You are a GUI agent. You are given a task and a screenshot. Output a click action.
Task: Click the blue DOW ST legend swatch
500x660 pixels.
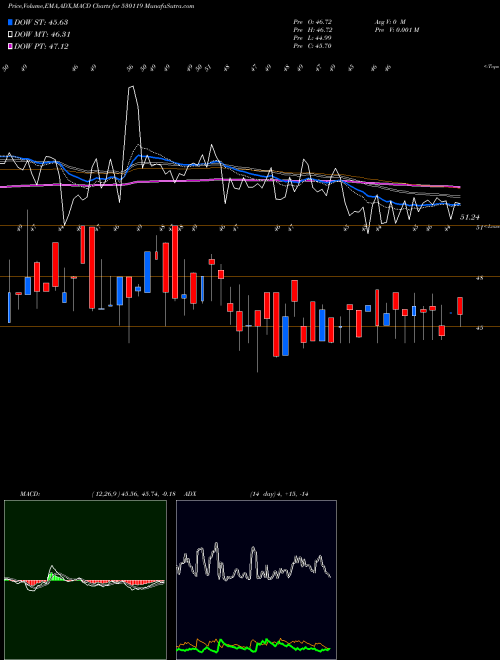click(10, 22)
